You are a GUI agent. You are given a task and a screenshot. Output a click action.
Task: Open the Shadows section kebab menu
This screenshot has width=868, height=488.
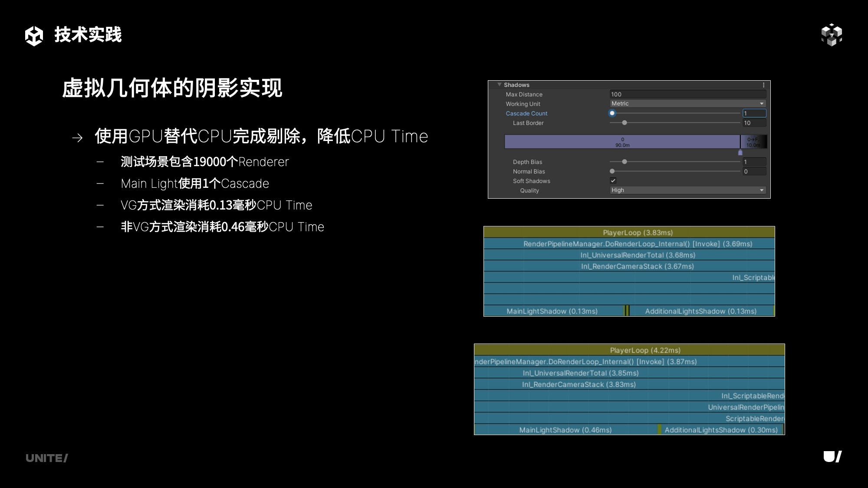point(763,85)
